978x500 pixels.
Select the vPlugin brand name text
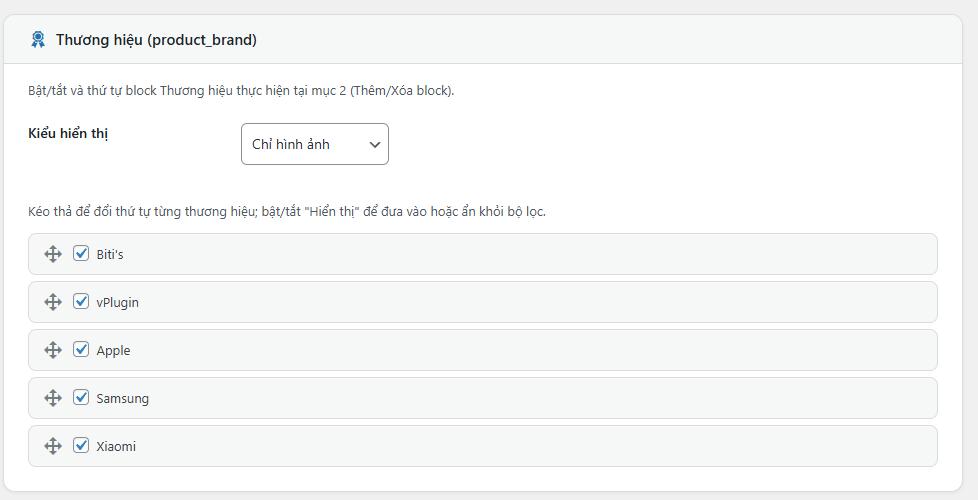coord(117,303)
